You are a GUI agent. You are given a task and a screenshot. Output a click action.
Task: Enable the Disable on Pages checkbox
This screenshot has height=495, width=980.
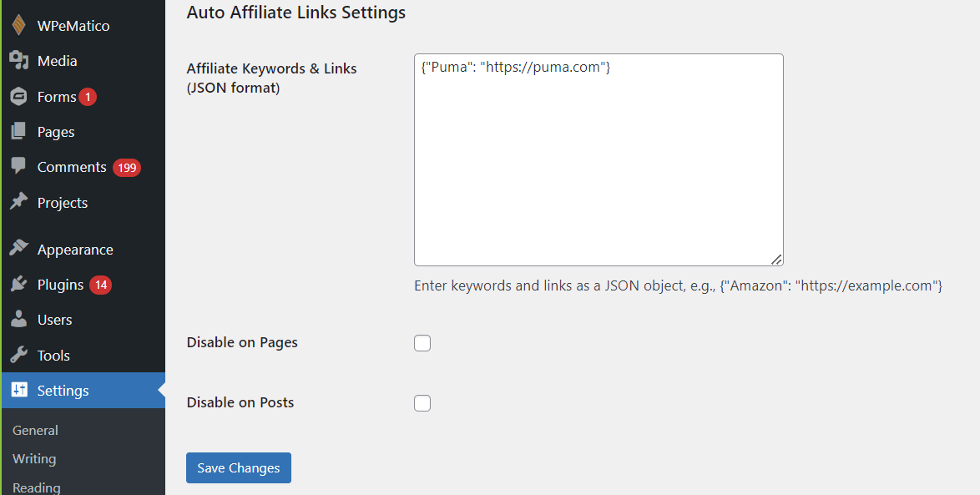422,343
